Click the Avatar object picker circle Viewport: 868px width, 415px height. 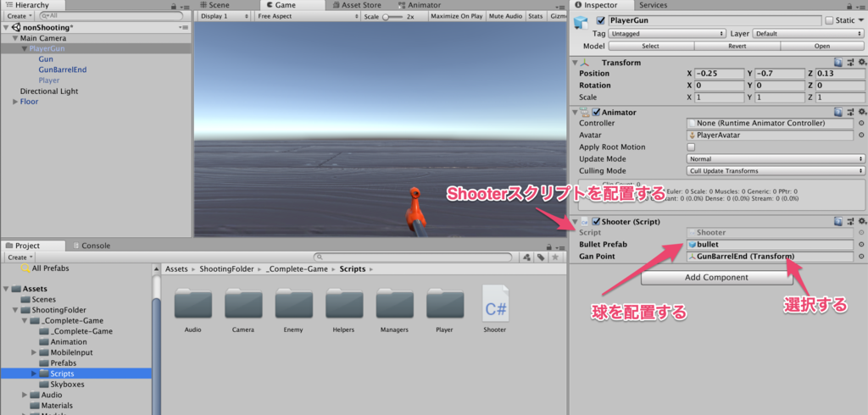point(861,135)
